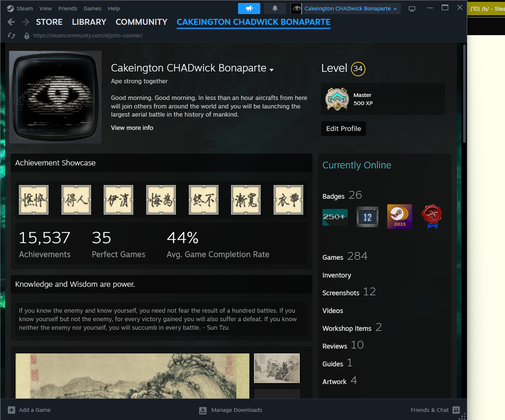Viewport: 505px width, 420px height.
Task: Open the Artwork 4 link
Action: click(x=340, y=381)
